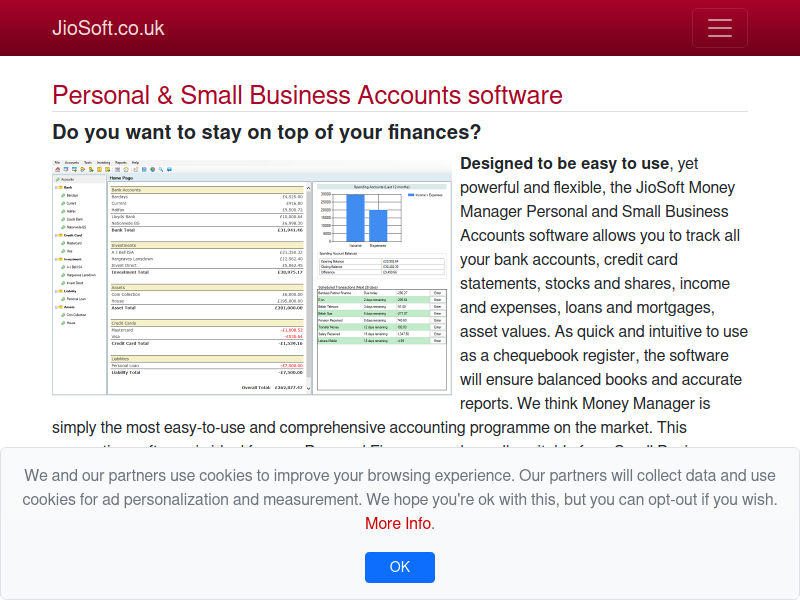This screenshot has height=600, width=800.
Task: Open the hamburger navigation menu
Action: 719,28
